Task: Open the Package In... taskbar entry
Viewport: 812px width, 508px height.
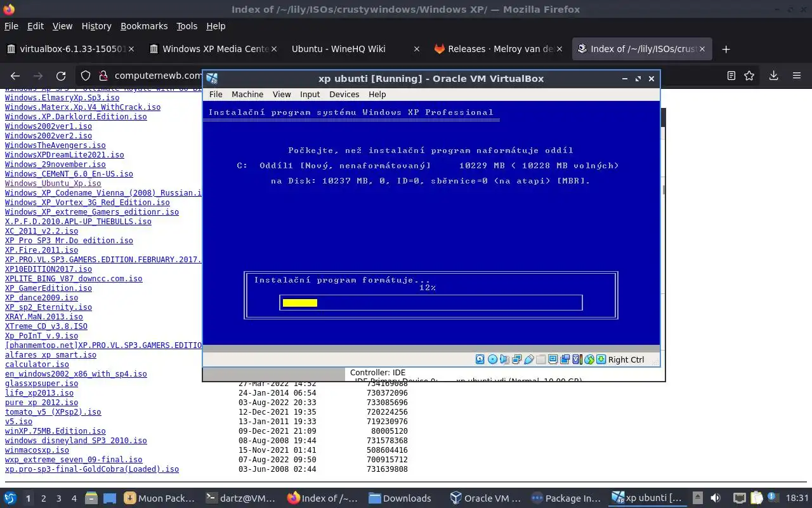Action: click(567, 498)
